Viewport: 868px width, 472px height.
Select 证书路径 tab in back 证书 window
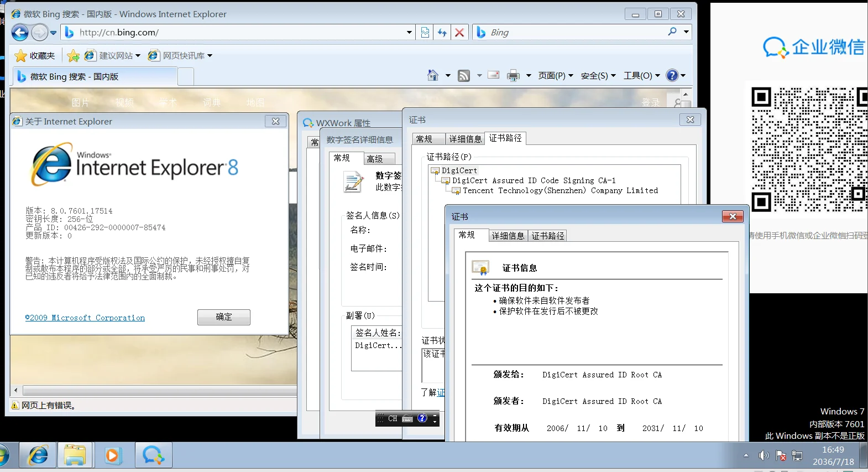[x=505, y=138]
